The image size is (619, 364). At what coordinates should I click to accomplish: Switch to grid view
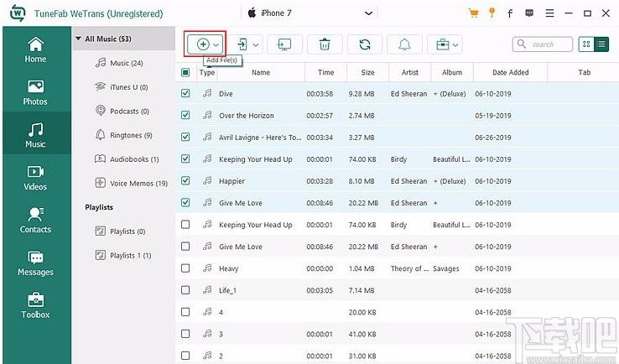click(x=586, y=44)
